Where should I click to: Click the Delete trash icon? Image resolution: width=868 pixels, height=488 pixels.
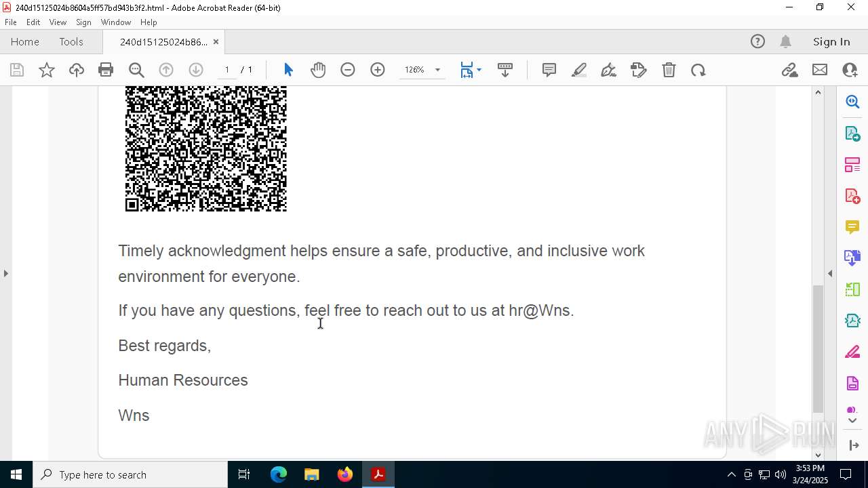coord(669,70)
